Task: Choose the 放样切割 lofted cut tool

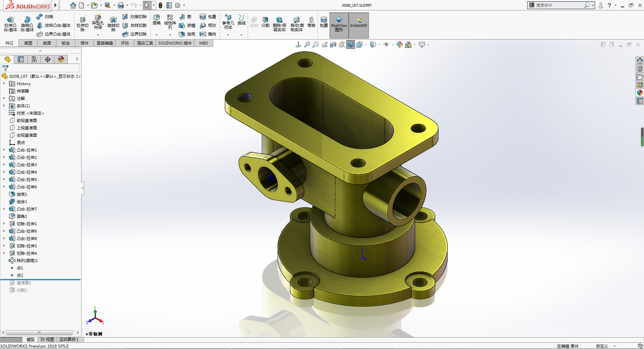Action: tap(135, 25)
